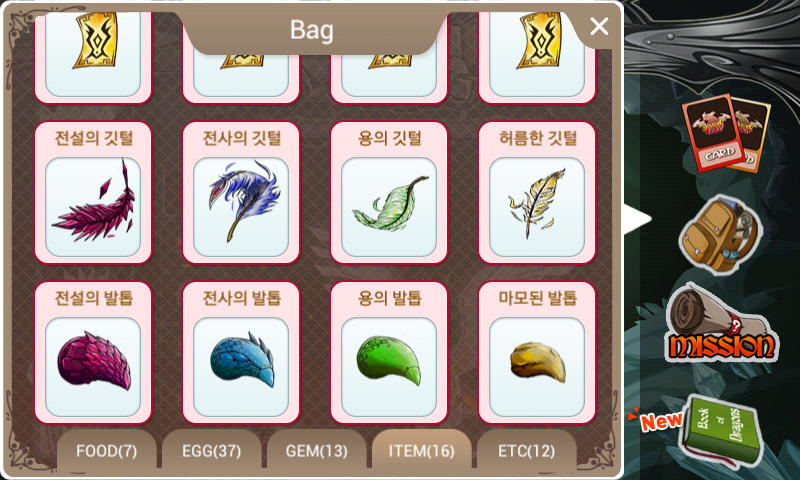Select the 전설의 깃털 crimson feather item
The width and height of the screenshot is (800, 480).
93,193
